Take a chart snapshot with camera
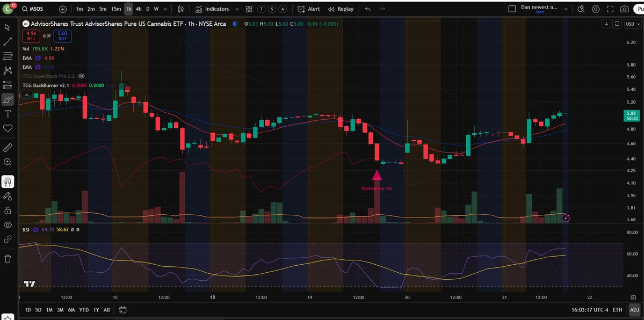644x320 pixels. (x=624, y=9)
